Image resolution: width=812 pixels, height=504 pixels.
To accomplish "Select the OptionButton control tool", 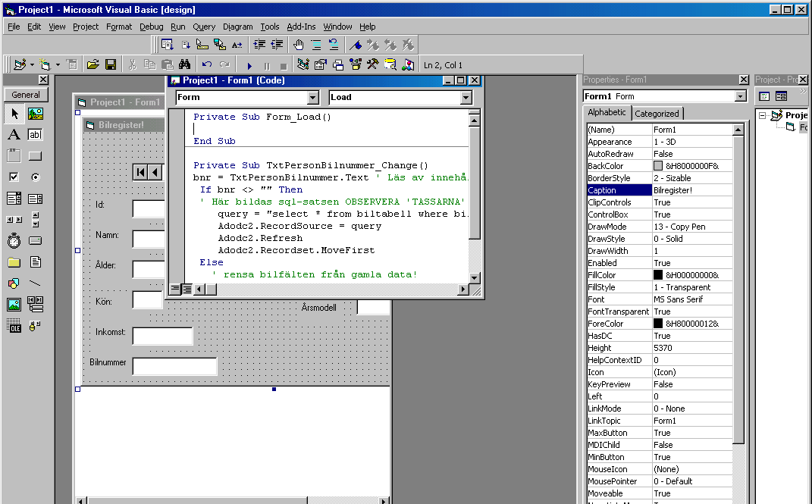I will pos(35,177).
